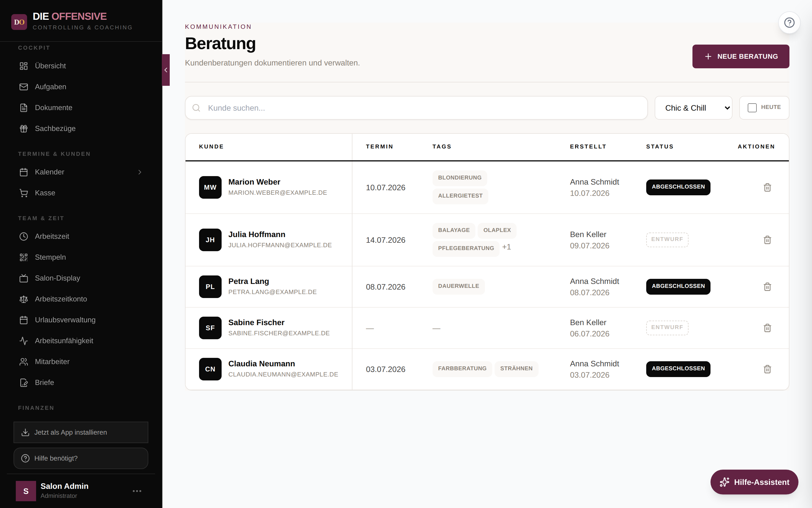Delete Claudia Neumann's consultation via trash icon
This screenshot has width=812, height=508.
click(767, 369)
